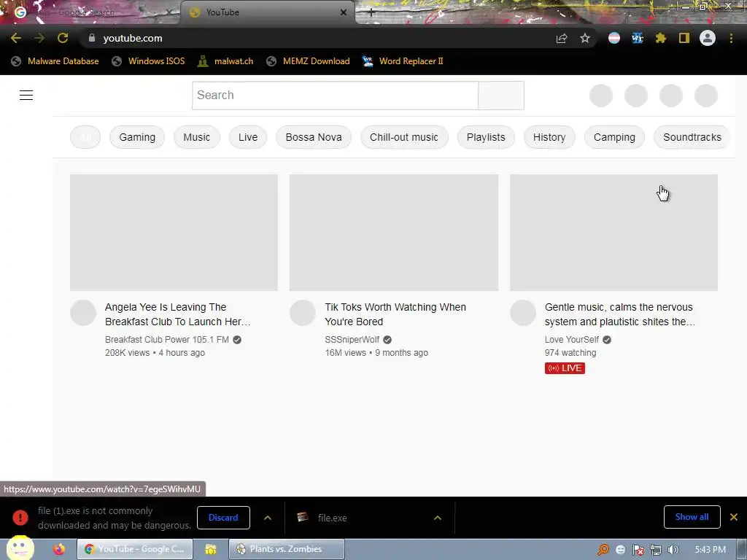Click the search submit button beside Search

pyautogui.click(x=501, y=96)
